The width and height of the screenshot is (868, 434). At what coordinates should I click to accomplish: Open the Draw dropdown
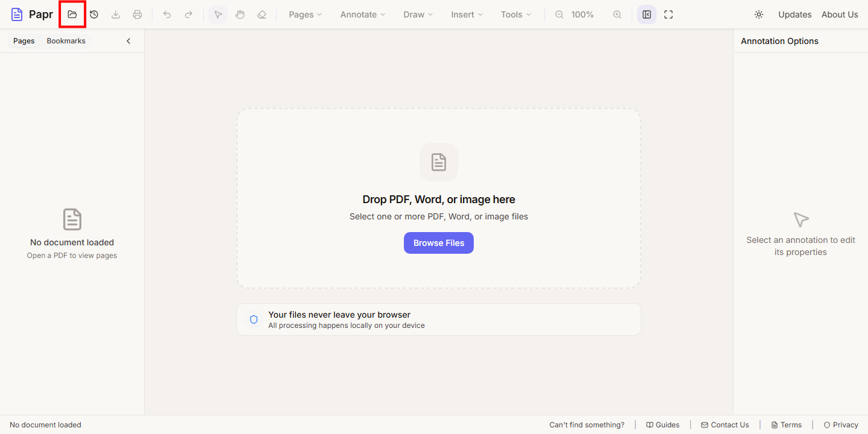pos(418,14)
